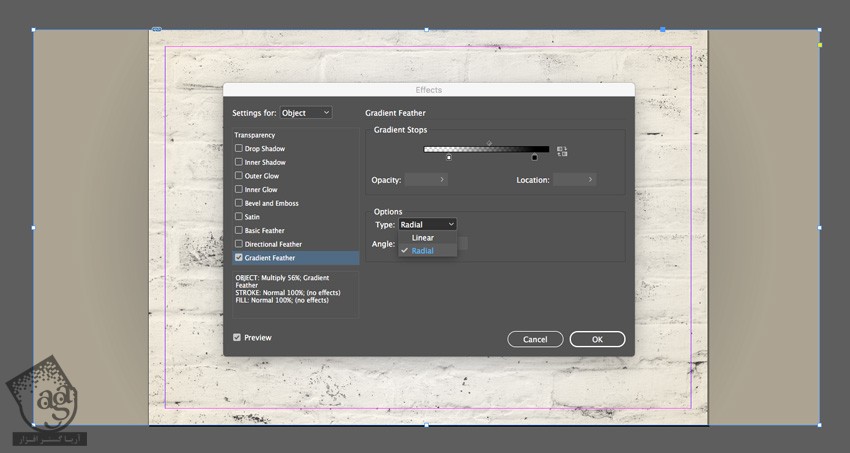Turn on the Outer Glow checkbox
The height and width of the screenshot is (453, 850).
239,176
